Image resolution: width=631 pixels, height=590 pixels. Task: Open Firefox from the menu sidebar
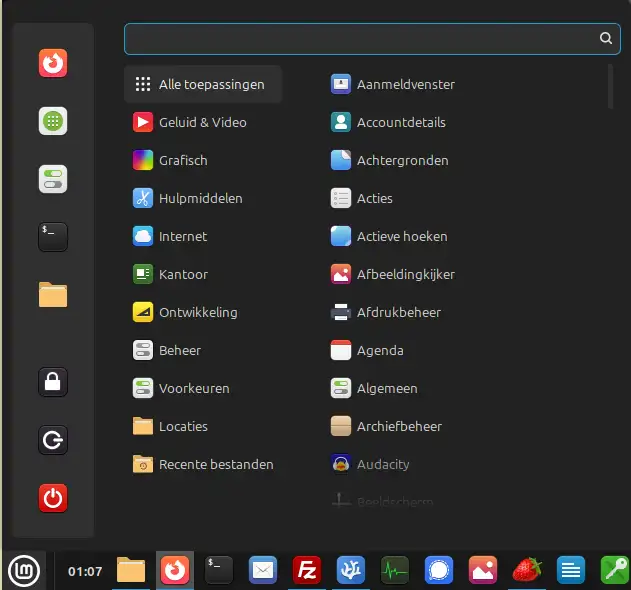pyautogui.click(x=53, y=64)
